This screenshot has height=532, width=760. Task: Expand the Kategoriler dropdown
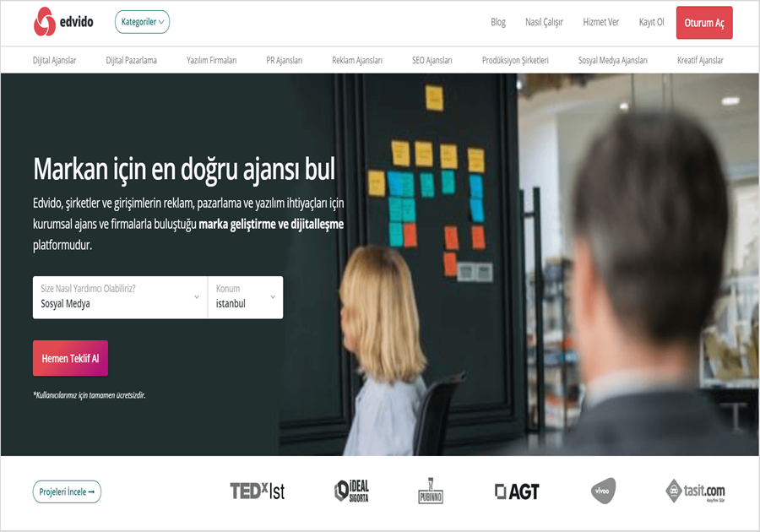(x=142, y=22)
